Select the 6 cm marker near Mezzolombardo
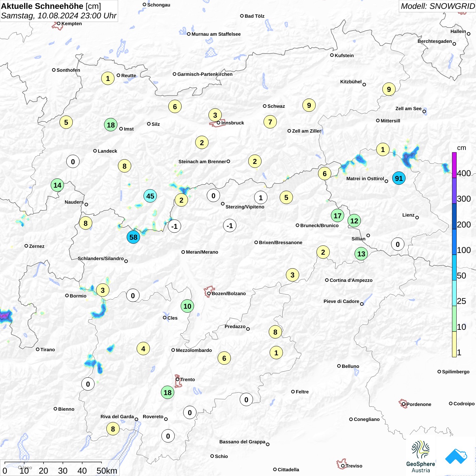 (x=224, y=358)
